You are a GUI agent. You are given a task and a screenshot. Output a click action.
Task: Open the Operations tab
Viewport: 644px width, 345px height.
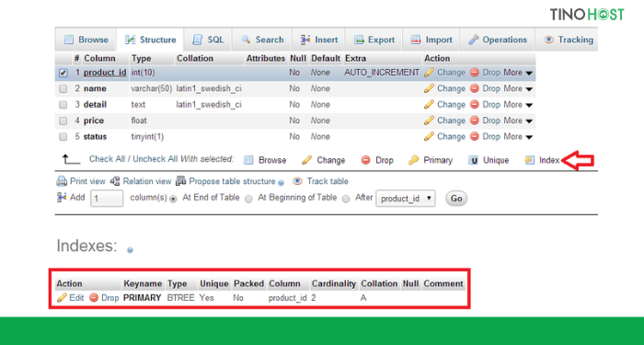pos(498,40)
